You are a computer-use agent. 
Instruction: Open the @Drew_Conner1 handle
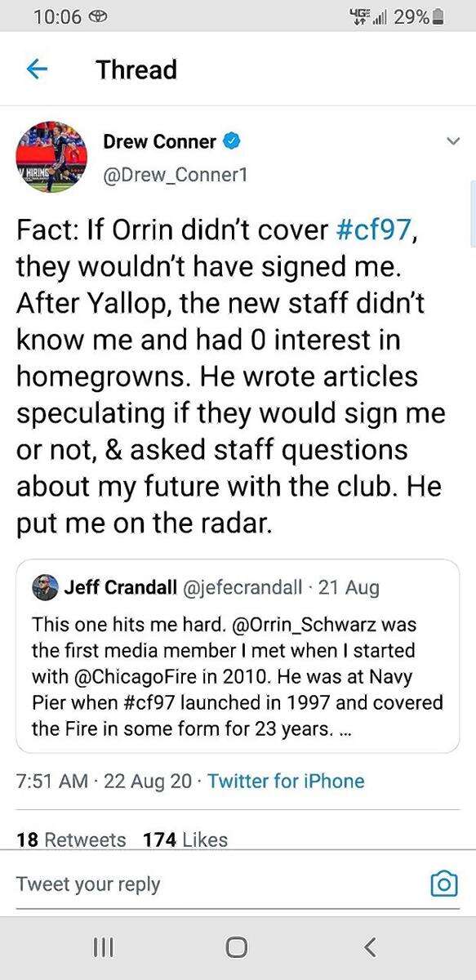[175, 175]
